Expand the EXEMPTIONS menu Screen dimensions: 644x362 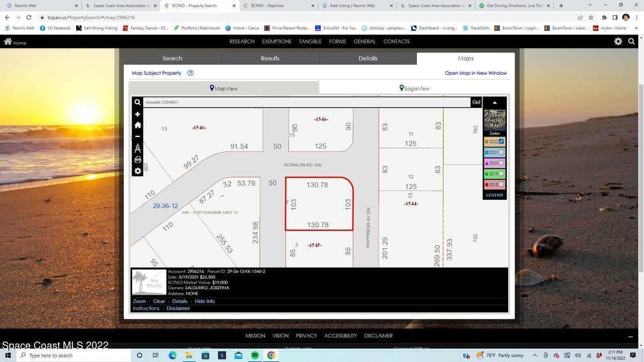276,41
